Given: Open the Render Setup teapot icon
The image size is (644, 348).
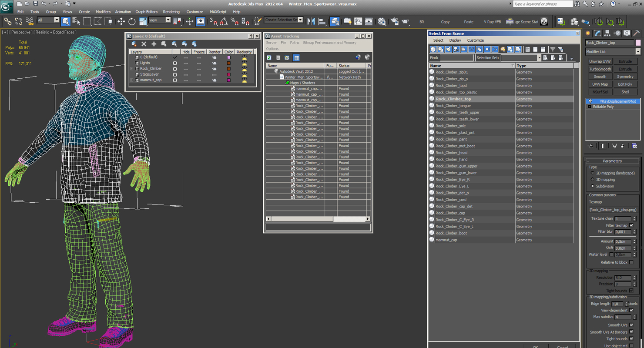Looking at the screenshot, I should [394, 21].
